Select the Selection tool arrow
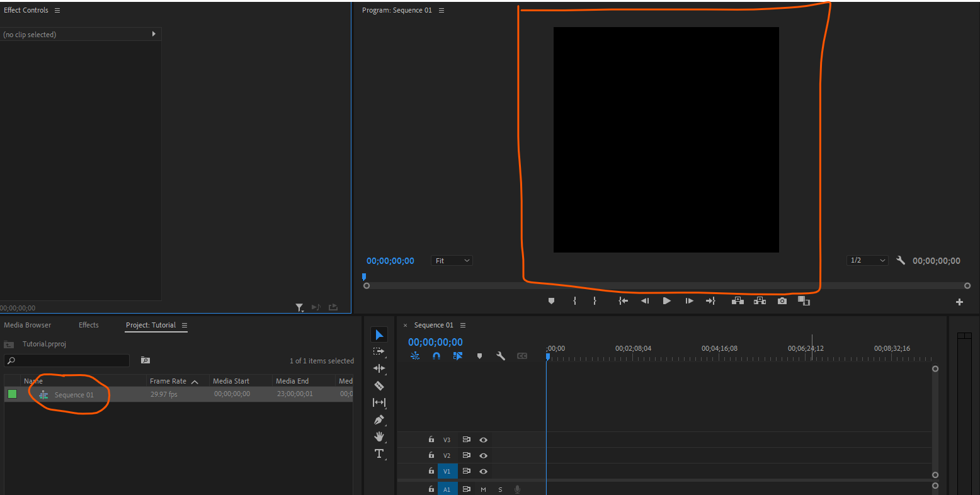The width and height of the screenshot is (980, 495). (379, 335)
